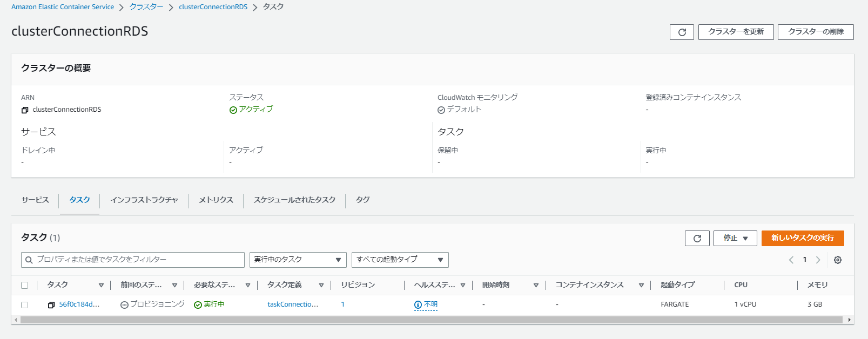868x339 pixels.
Task: Open taskConnectio task definition link
Action: pyautogui.click(x=293, y=304)
